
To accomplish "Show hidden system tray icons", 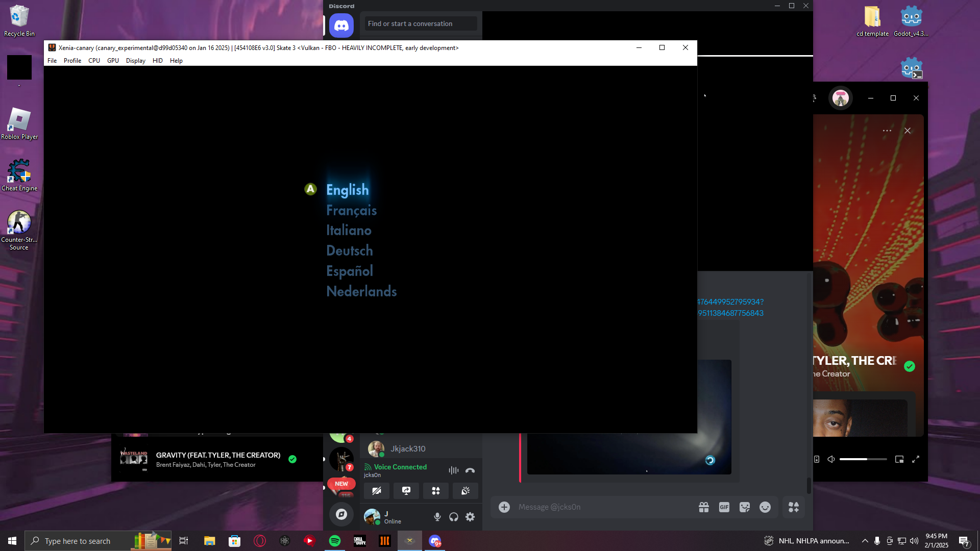I will click(x=865, y=541).
